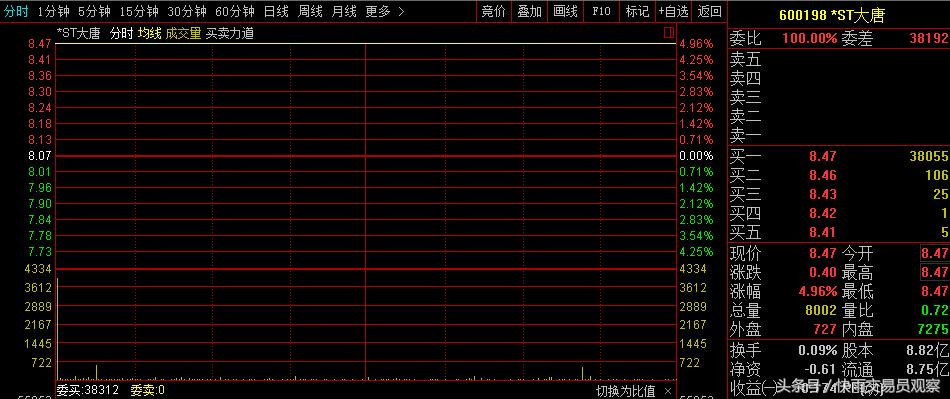Click the 4334 volume axis label on left

[39, 268]
